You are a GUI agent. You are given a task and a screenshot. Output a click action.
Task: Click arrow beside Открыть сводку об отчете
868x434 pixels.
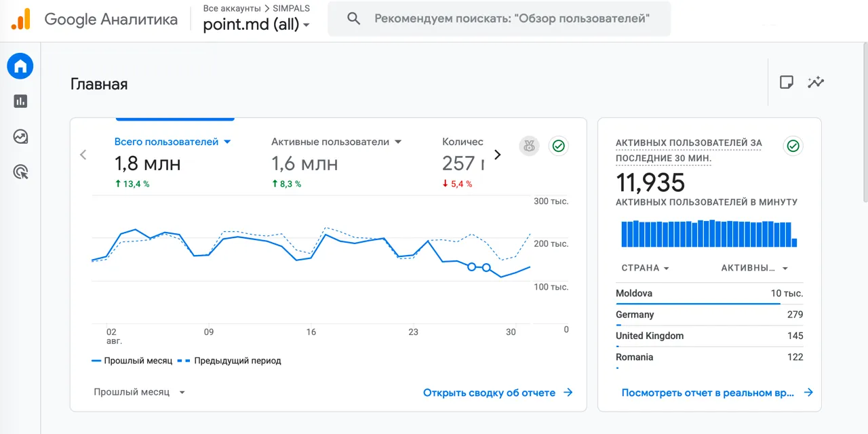click(568, 393)
